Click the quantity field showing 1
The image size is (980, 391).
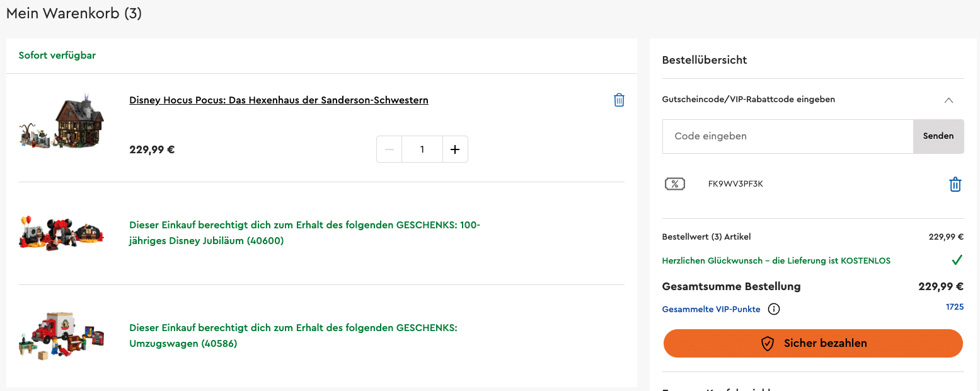point(422,149)
